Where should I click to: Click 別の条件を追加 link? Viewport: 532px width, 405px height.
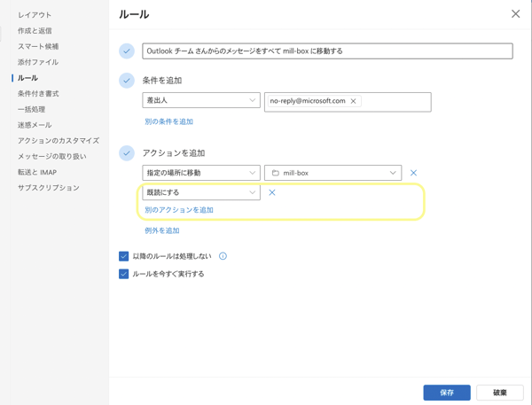pos(169,121)
